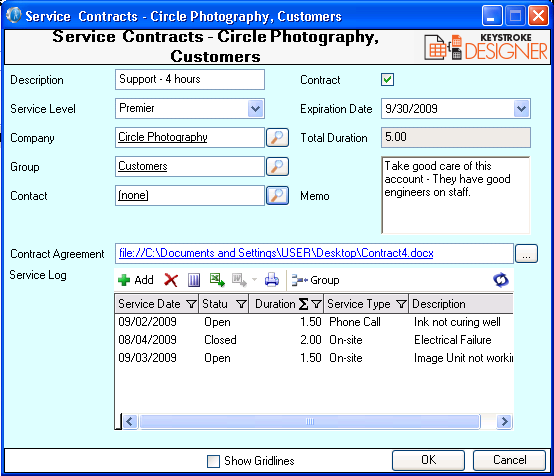Open the column chooser icon

(x=194, y=280)
